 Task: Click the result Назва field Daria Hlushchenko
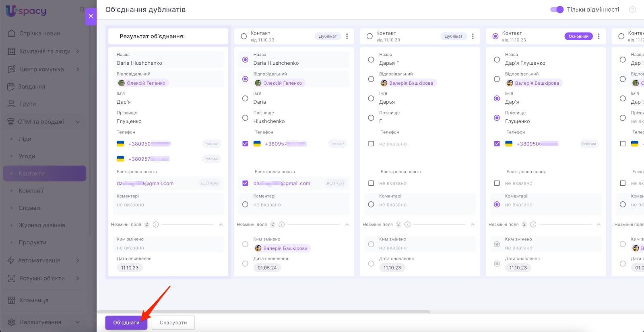[x=168, y=59]
